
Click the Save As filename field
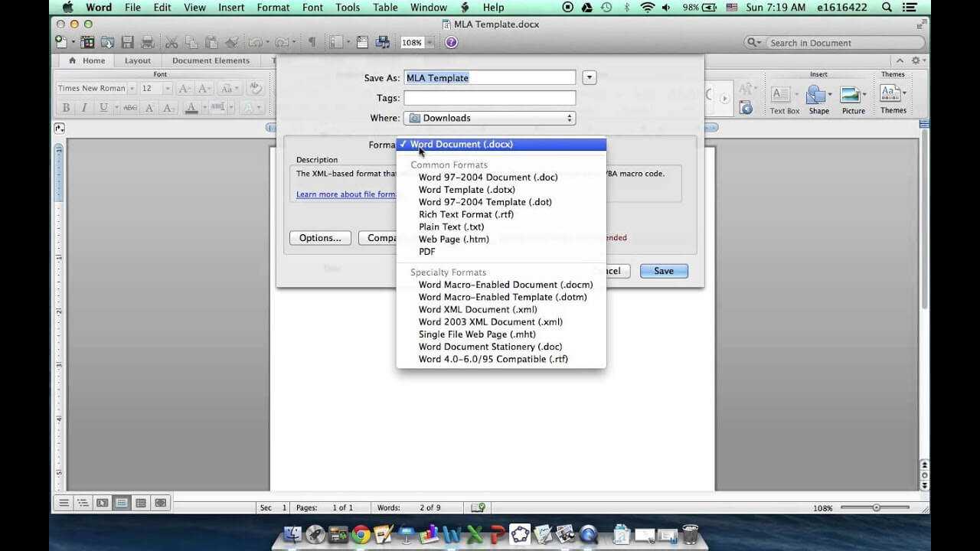[489, 77]
